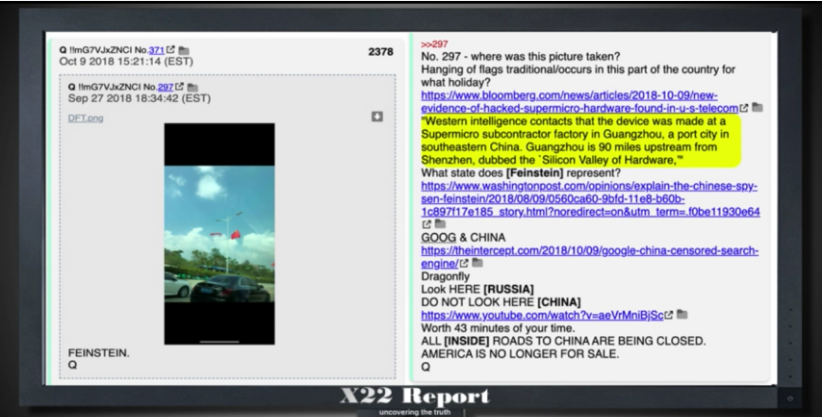The image size is (822, 417).
Task: Click folder icon beside No.371
Action: pyautogui.click(x=183, y=51)
